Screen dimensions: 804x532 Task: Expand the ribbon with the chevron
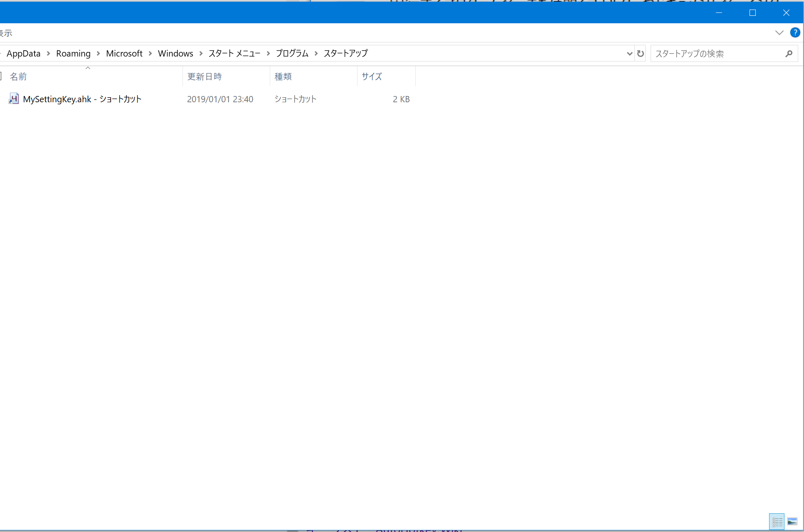pos(779,32)
